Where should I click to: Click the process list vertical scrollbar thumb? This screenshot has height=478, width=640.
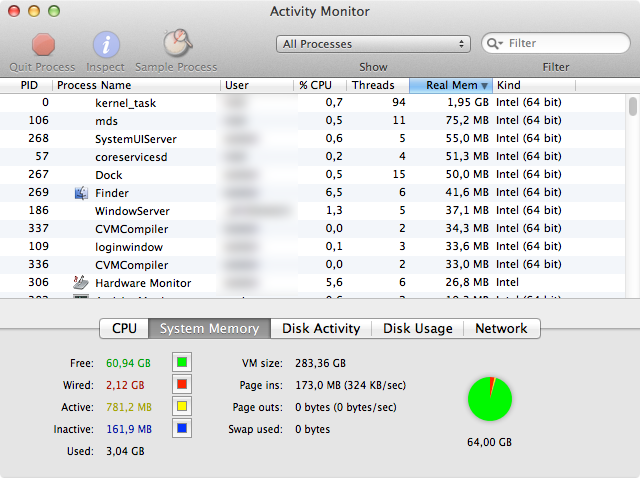click(x=633, y=106)
